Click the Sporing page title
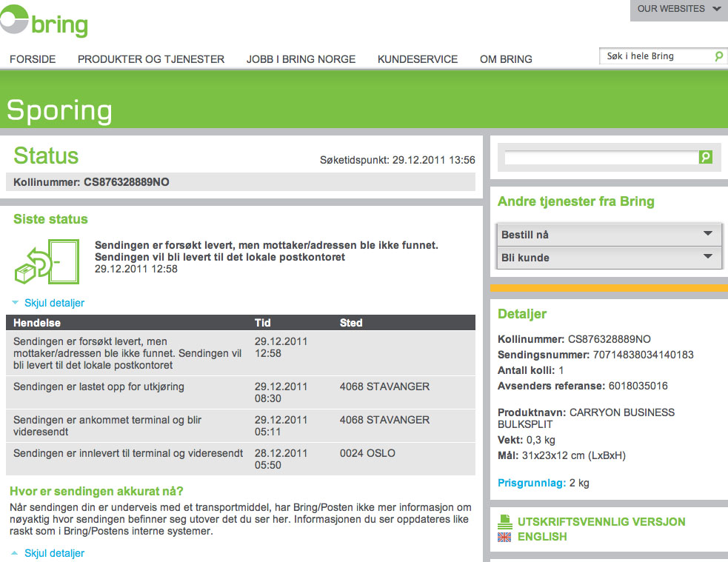This screenshot has width=728, height=562. point(59,110)
